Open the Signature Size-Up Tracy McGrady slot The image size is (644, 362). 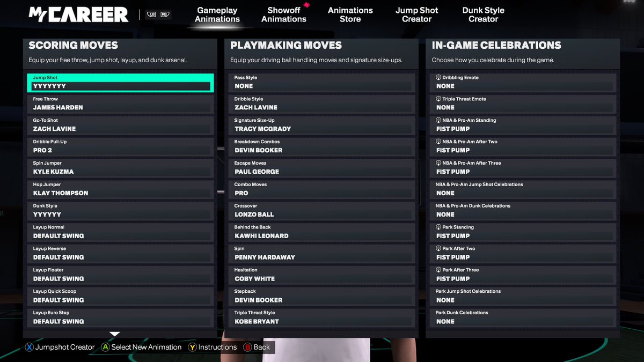(x=321, y=125)
